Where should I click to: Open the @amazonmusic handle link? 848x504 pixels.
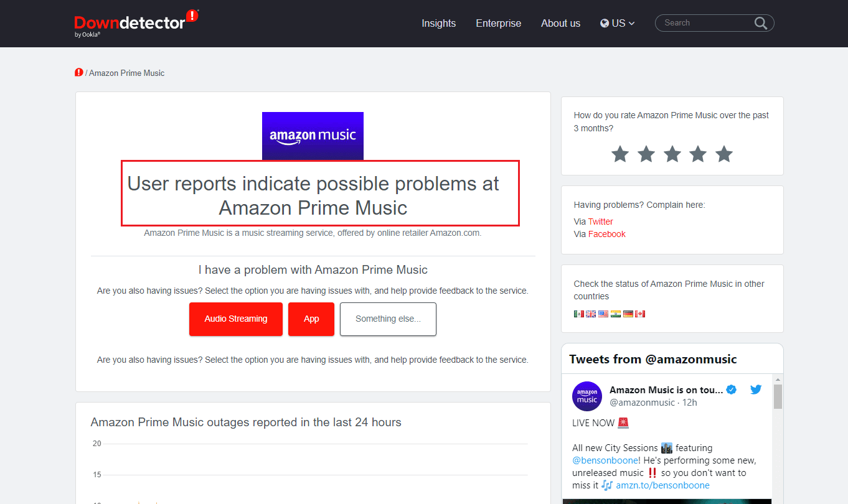pos(642,403)
